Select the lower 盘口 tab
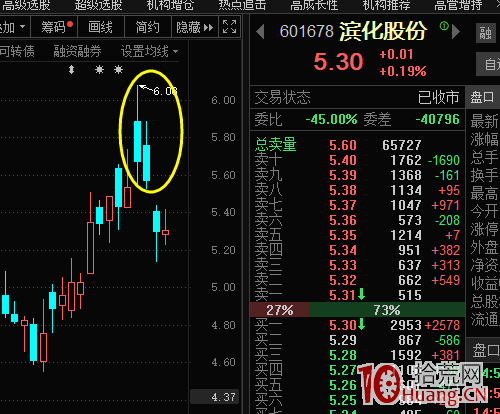Viewport: 500px width, 414px height. pyautogui.click(x=484, y=350)
